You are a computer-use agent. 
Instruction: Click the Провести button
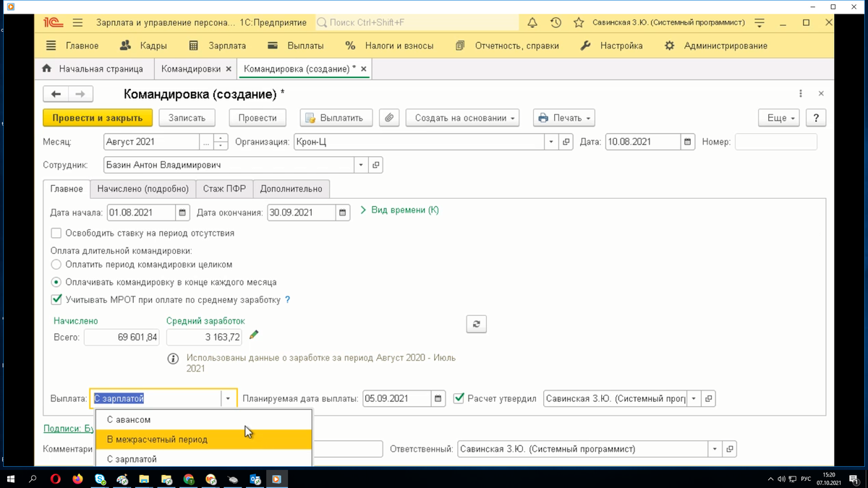[258, 118]
